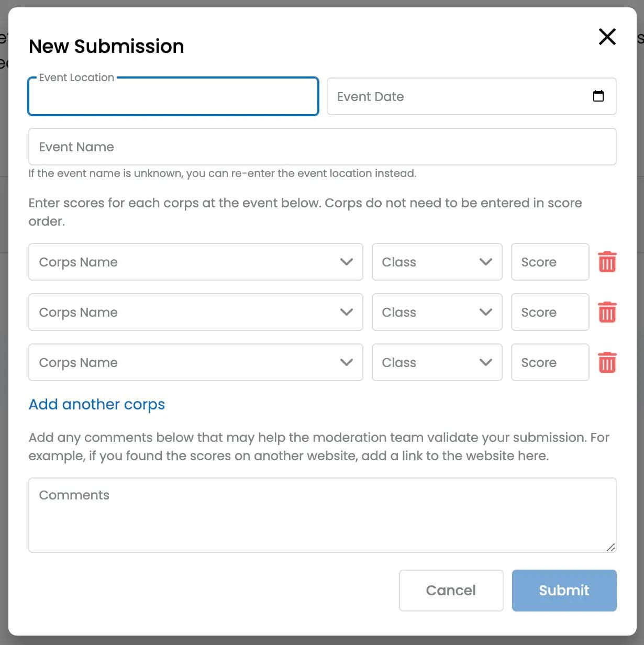
Task: Delete the third corps row with trash icon
Action: [607, 362]
